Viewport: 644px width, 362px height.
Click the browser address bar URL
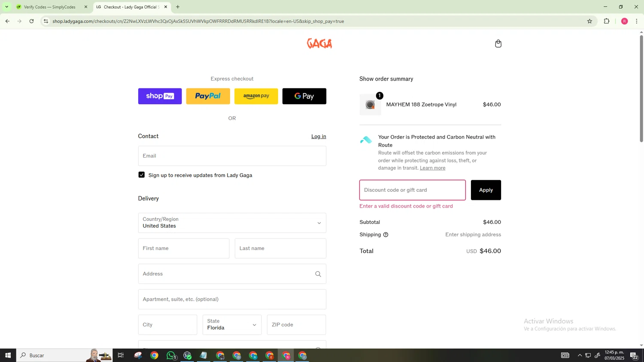(198, 21)
